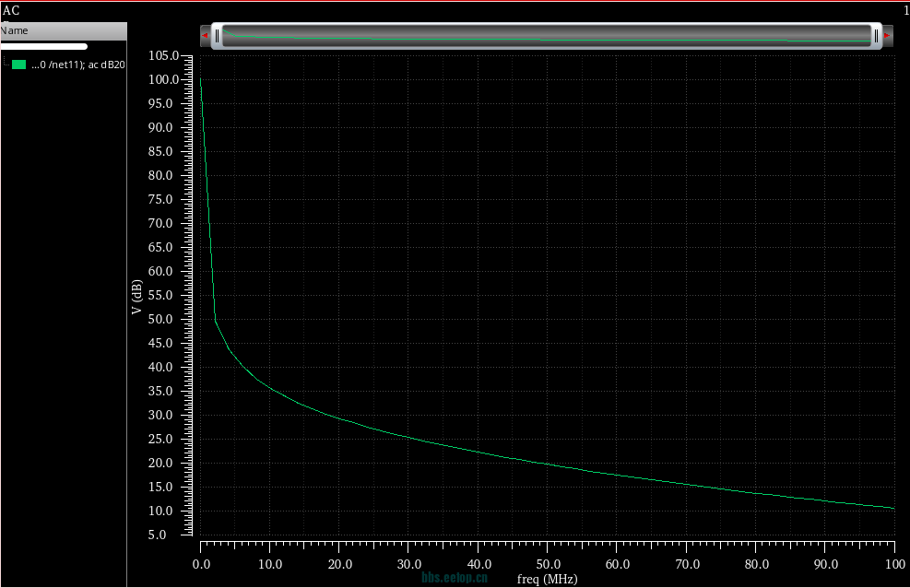Grab the right grip handle of zoom strip

click(875, 36)
